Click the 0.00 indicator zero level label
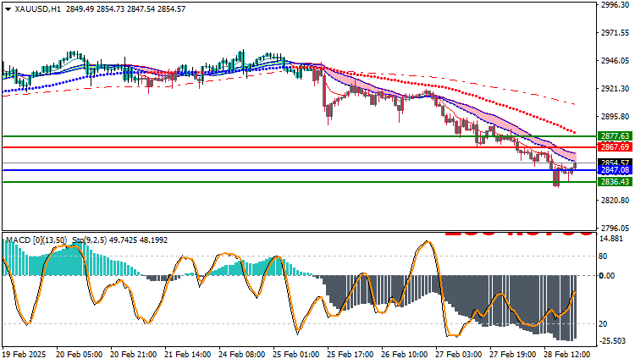Image resolution: width=635 pixels, height=364 pixels. (x=607, y=276)
